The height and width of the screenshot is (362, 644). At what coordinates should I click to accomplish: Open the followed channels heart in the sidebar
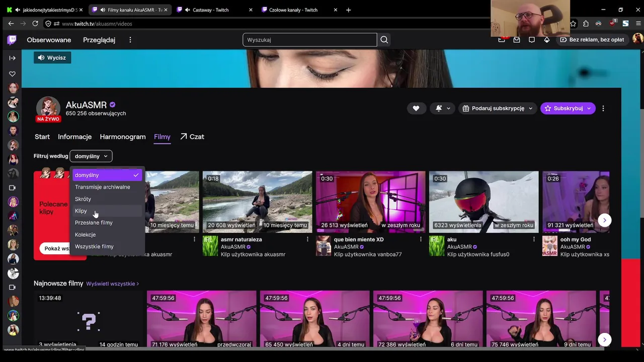point(13,74)
